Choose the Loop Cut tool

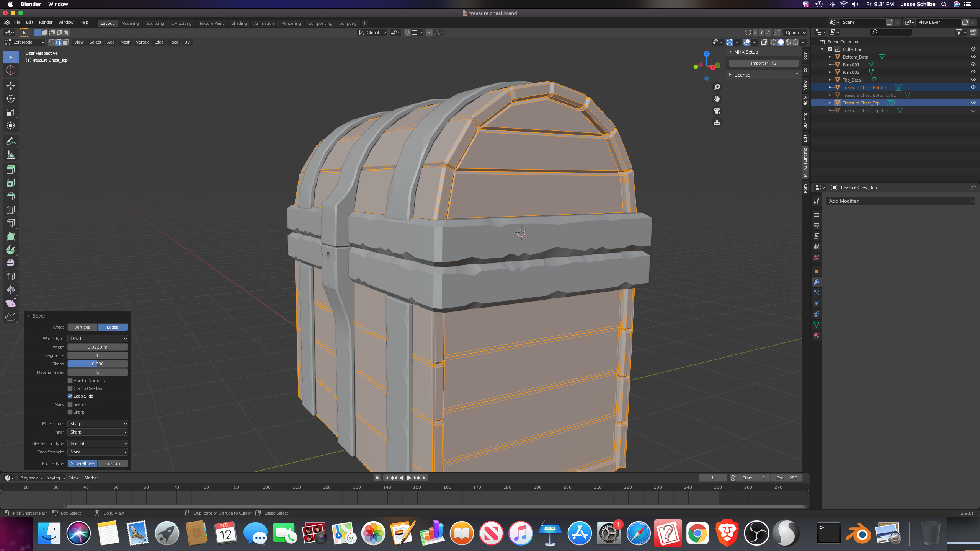tap(11, 210)
